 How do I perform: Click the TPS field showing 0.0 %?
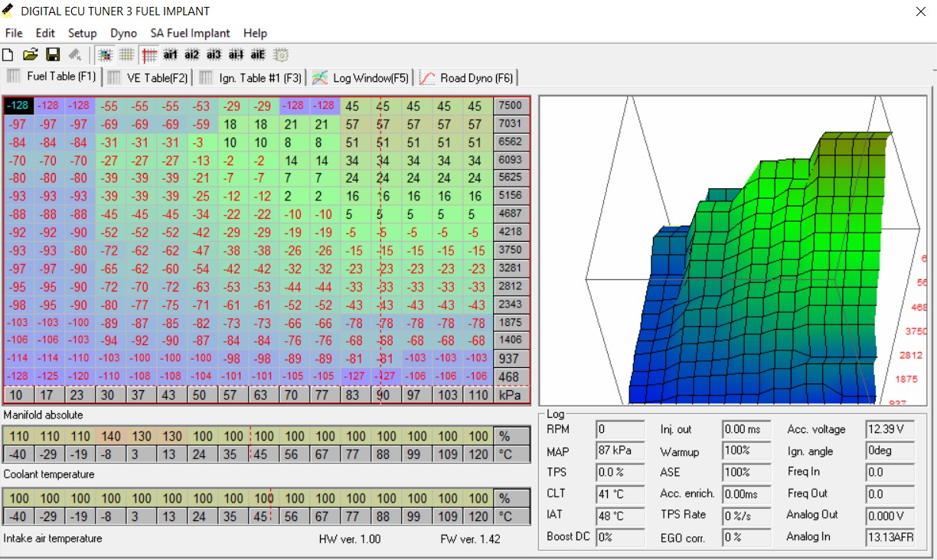(620, 472)
